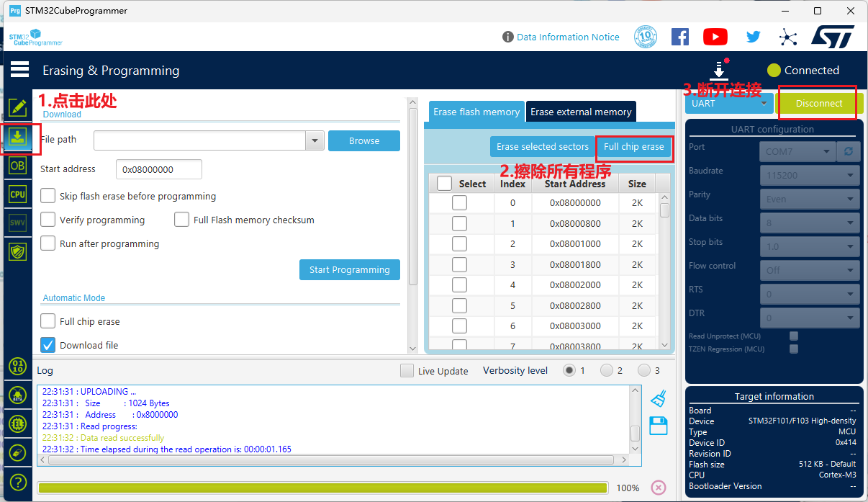The image size is (868, 502).
Task: Open the Twitter bird icon link
Action: 753,37
